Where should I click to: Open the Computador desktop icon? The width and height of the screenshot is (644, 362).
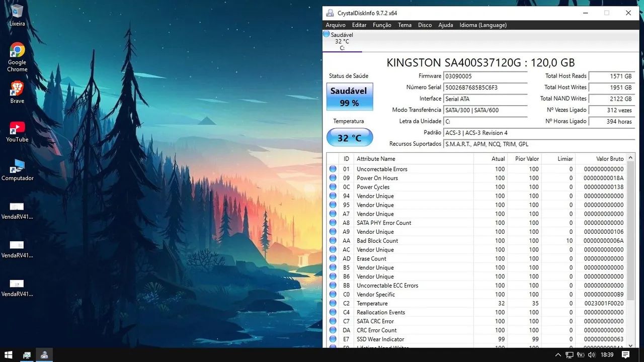tap(17, 166)
